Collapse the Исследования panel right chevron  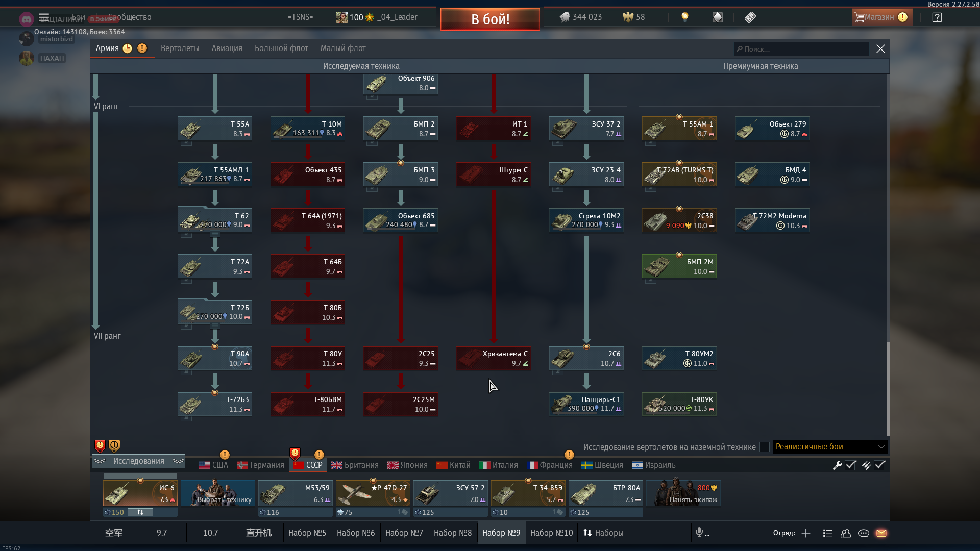[178, 461]
